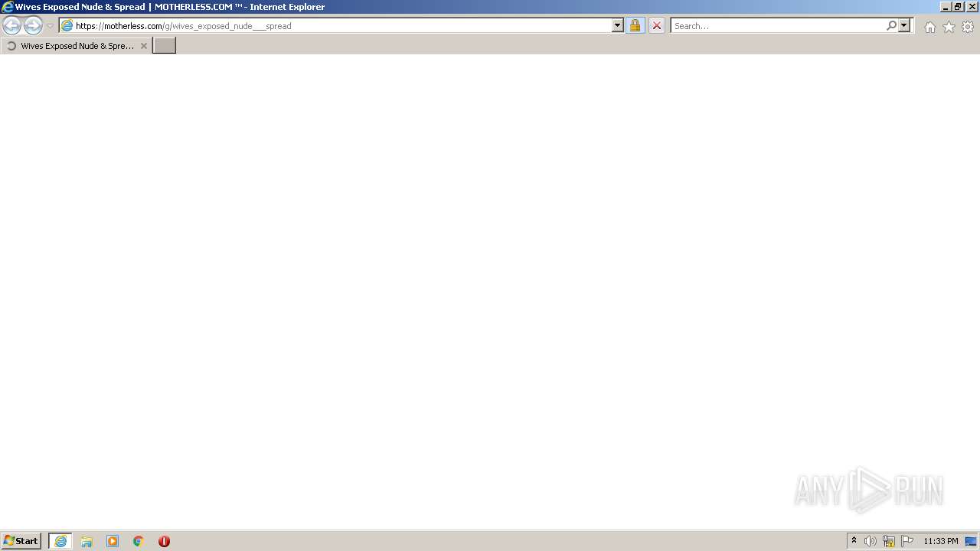Open Windows Explorer folder from taskbar
The width and height of the screenshot is (980, 551).
(x=87, y=541)
